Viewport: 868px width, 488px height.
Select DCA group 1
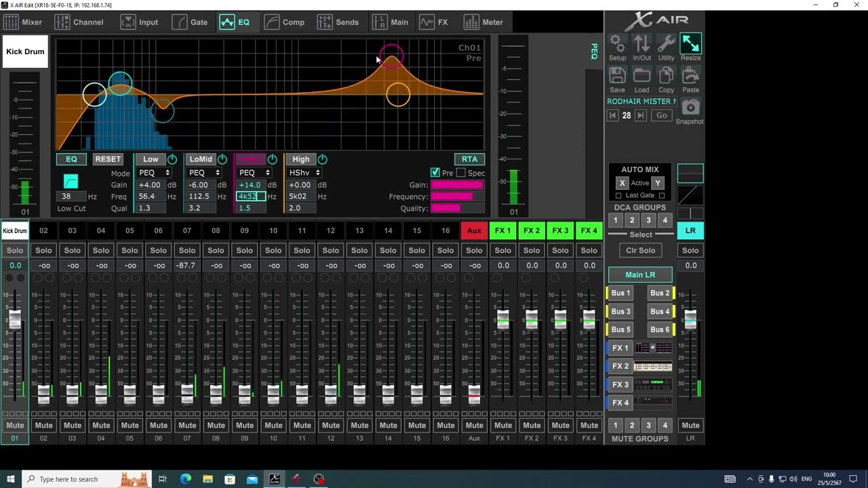coord(616,220)
